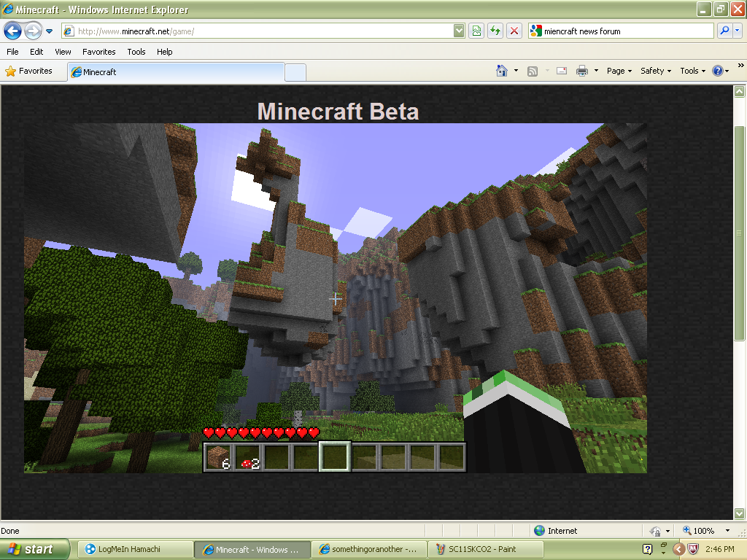The width and height of the screenshot is (747, 560).
Task: Click the 2:46 PM system clock
Action: 720,549
